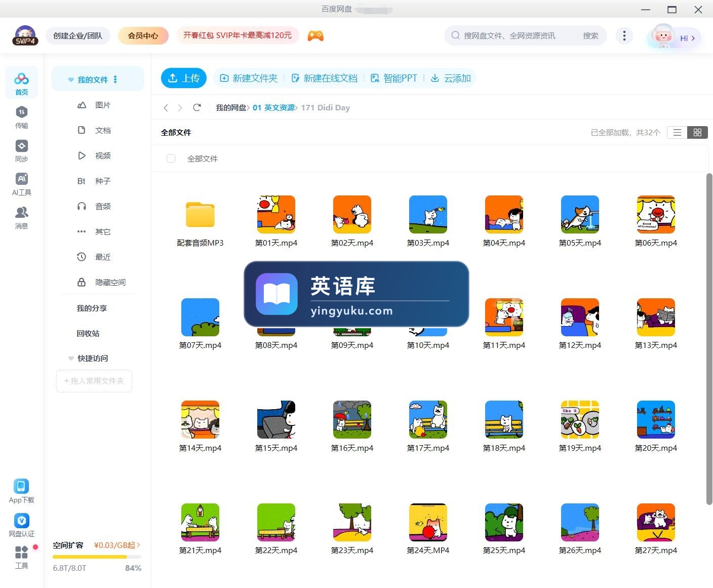
Task: Select the 第15天.mp4 thumbnail
Action: tap(276, 420)
